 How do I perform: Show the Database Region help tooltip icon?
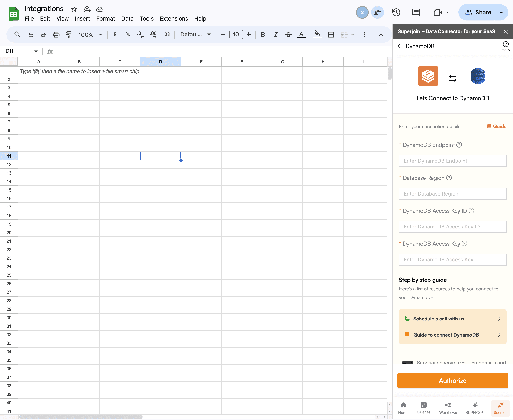pyautogui.click(x=449, y=178)
